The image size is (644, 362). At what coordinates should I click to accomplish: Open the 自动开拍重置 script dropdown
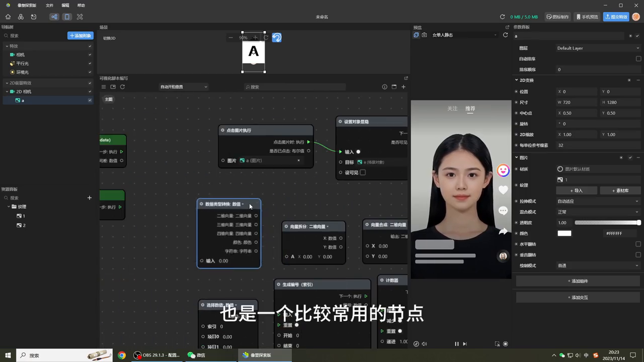click(x=184, y=87)
